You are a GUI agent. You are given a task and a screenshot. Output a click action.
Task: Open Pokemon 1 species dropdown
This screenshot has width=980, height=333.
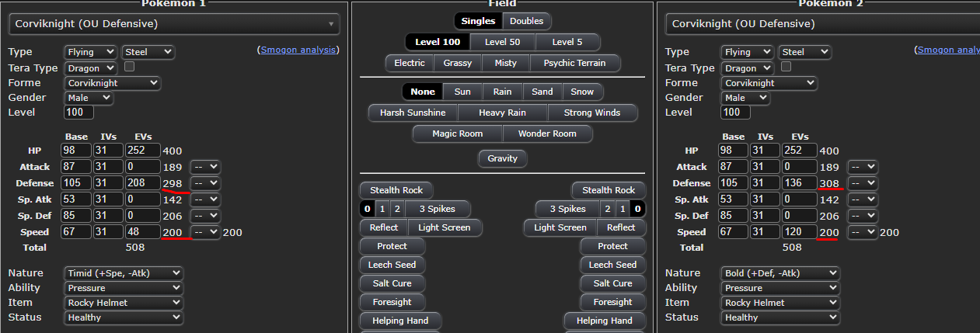[174, 24]
